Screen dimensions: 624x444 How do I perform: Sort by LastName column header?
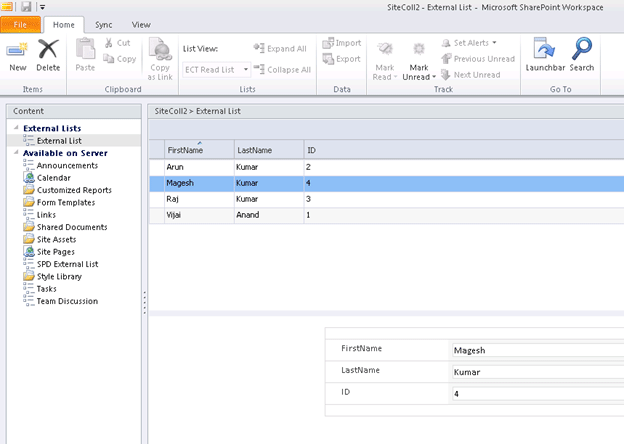click(269, 150)
